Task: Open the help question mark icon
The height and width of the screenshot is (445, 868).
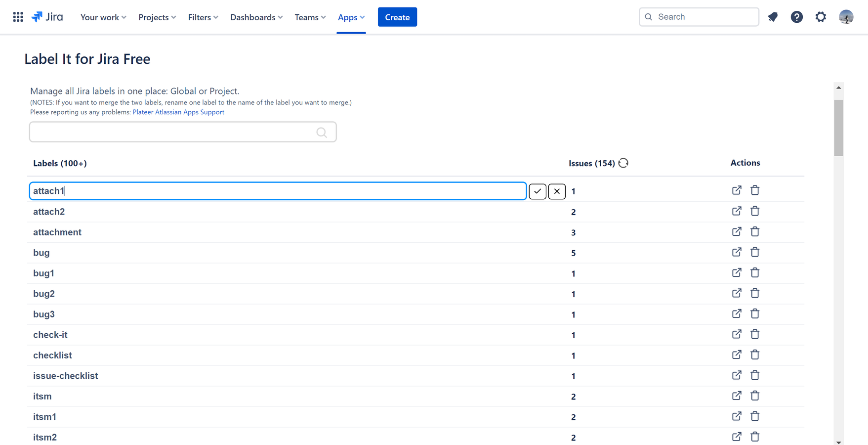Action: 796,17
